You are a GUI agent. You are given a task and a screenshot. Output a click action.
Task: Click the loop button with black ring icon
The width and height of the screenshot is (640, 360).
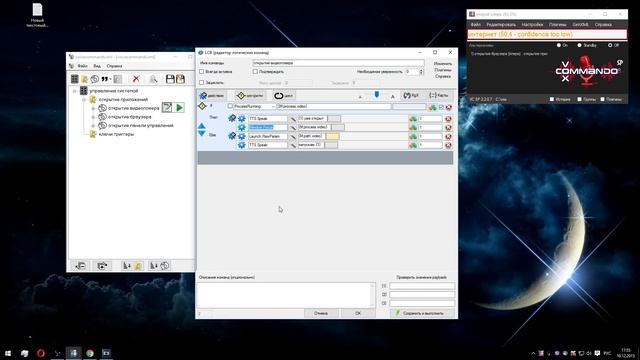(x=284, y=96)
